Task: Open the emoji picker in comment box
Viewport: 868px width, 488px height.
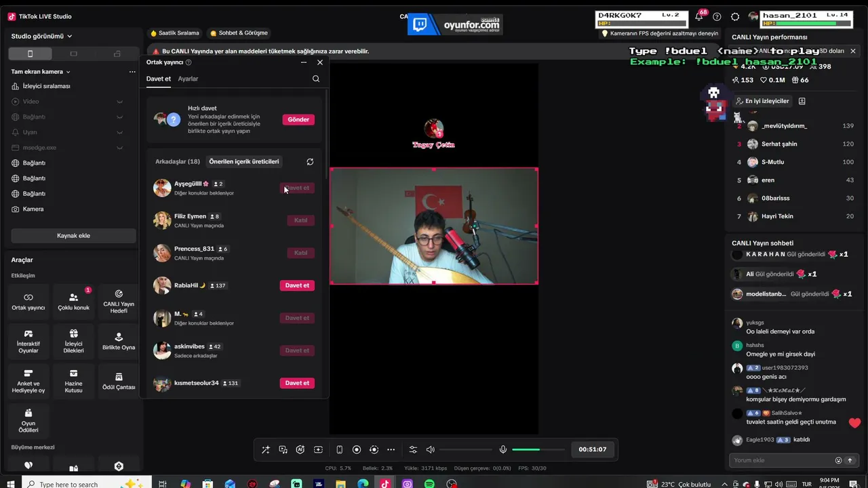Action: (838, 460)
